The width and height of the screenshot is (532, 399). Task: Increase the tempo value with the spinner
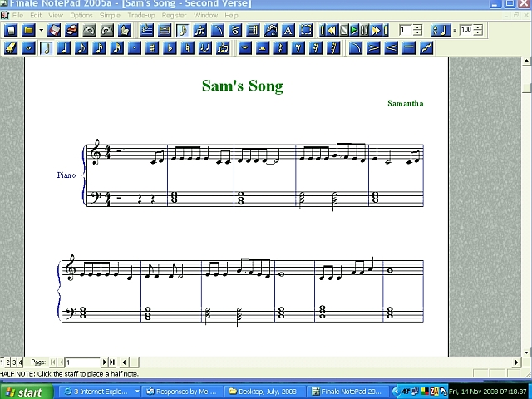tap(477, 27)
